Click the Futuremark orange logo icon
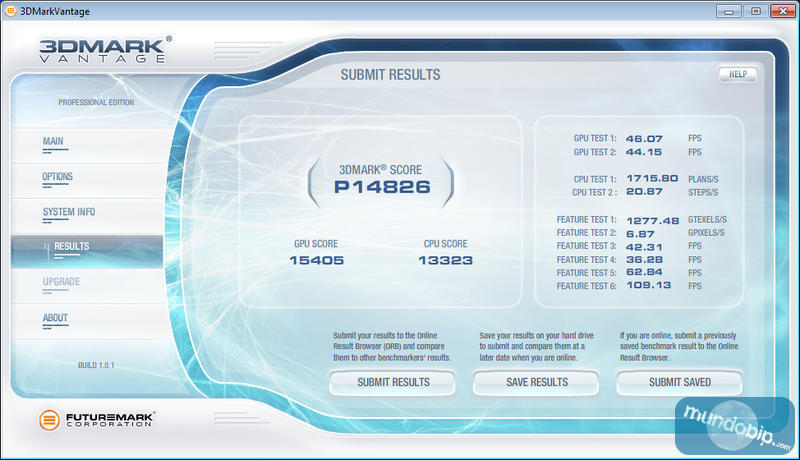800x460 pixels. [x=49, y=420]
